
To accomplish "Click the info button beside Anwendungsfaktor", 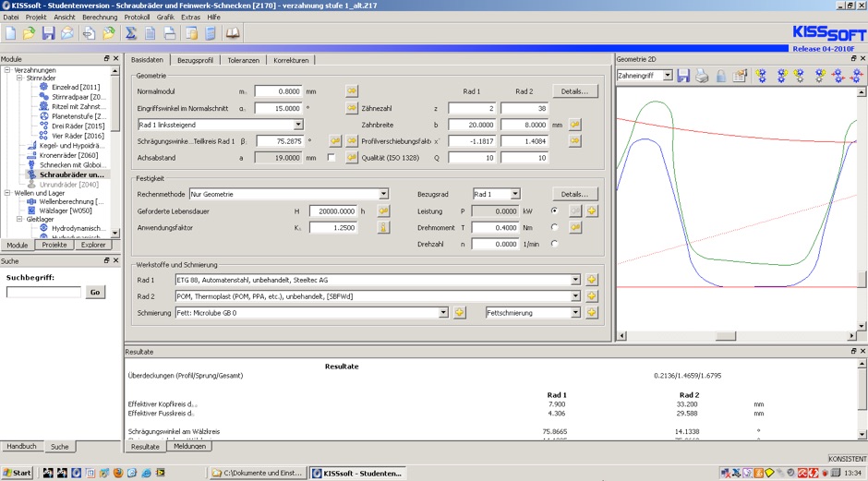I will 383,227.
